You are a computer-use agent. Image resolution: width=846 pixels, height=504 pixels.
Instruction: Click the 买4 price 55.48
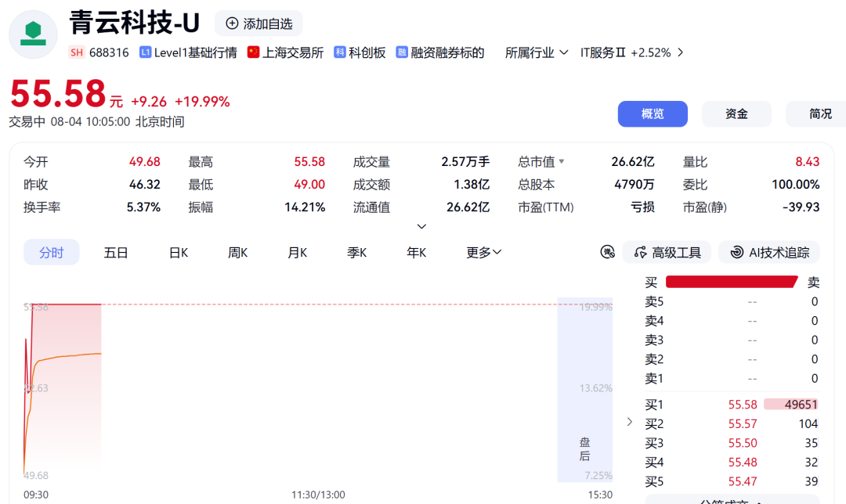(x=743, y=463)
